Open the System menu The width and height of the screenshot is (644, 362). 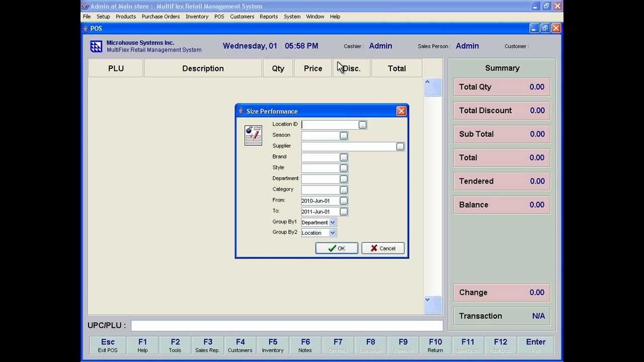pyautogui.click(x=292, y=17)
